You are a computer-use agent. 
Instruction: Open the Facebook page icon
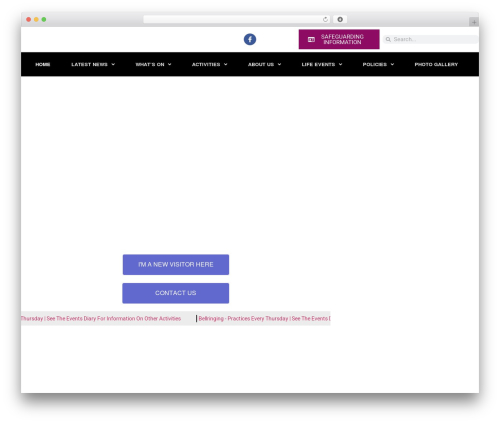click(x=250, y=39)
